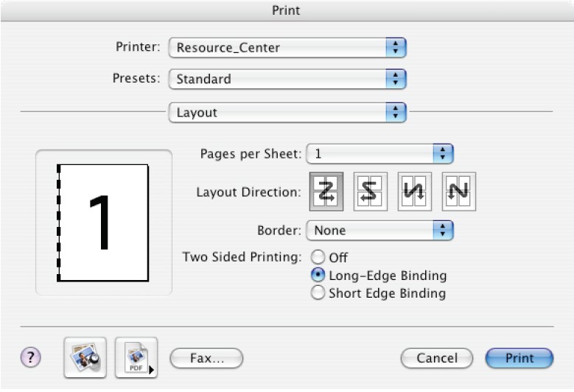Viewport: 574px width, 392px height.
Task: Click the purple help question mark
Action: coord(31,357)
